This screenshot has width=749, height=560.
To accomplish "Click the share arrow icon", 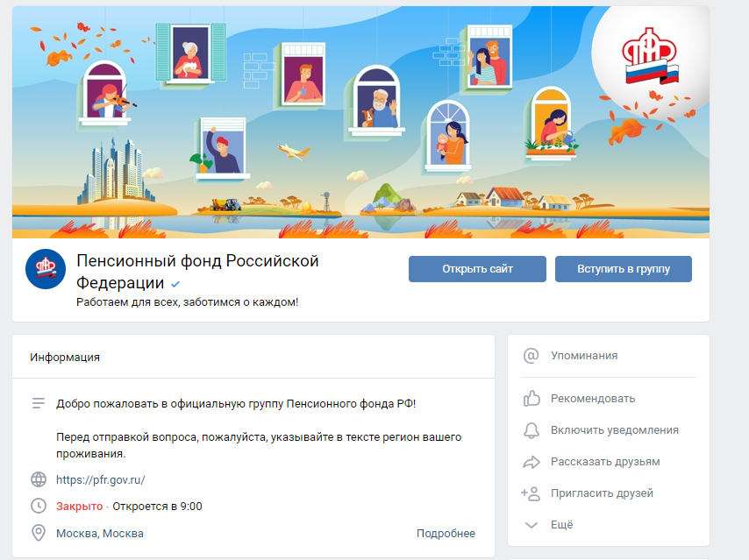I will [531, 462].
